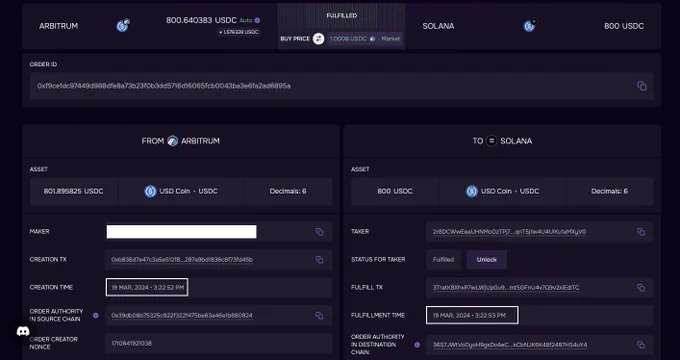
Task: Click the 800 USDC amount in the top summary
Action: point(624,26)
